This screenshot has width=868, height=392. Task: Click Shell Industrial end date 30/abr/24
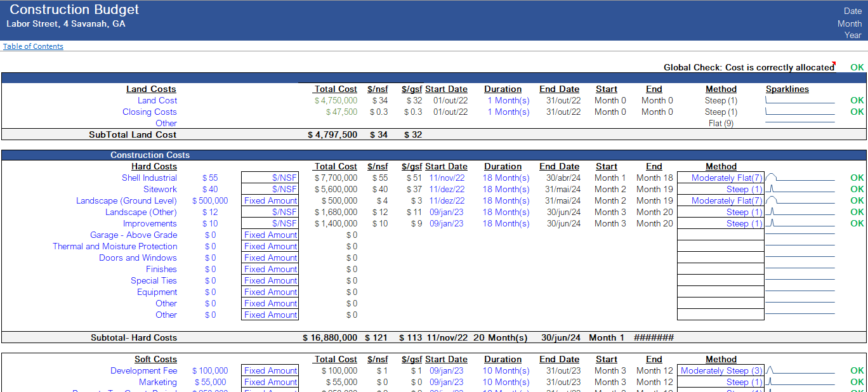click(x=563, y=178)
